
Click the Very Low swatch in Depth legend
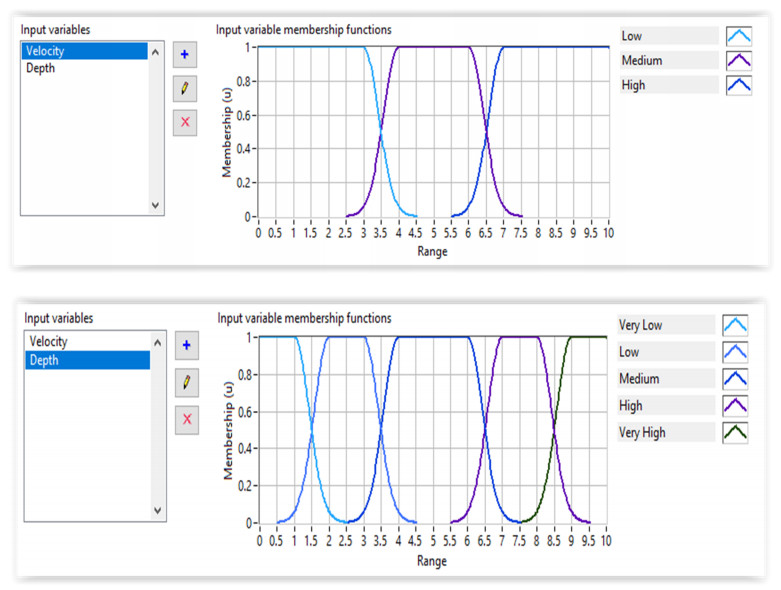coord(735,325)
